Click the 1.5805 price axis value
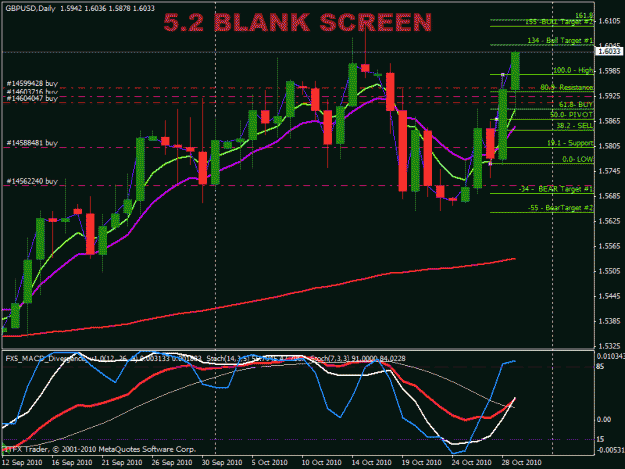This screenshot has height=469, width=625. [x=609, y=146]
